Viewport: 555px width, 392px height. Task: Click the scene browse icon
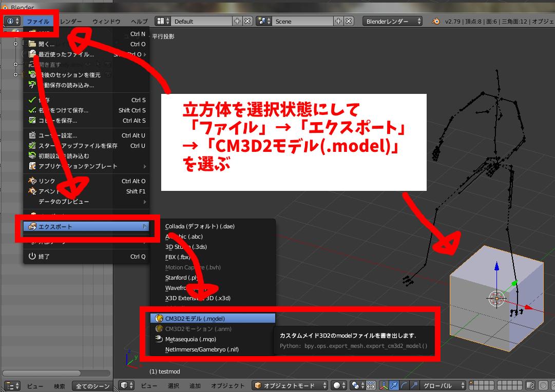pos(264,21)
